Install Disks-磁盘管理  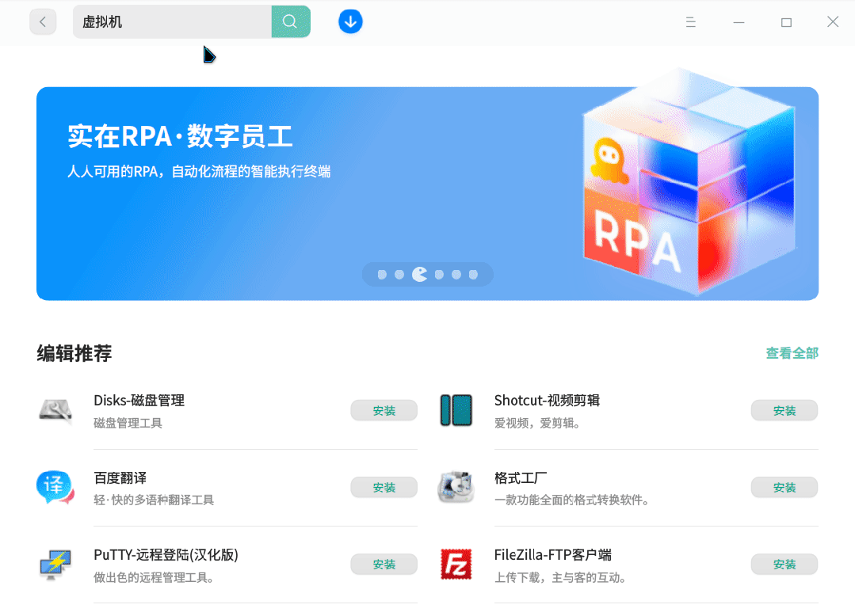384,411
